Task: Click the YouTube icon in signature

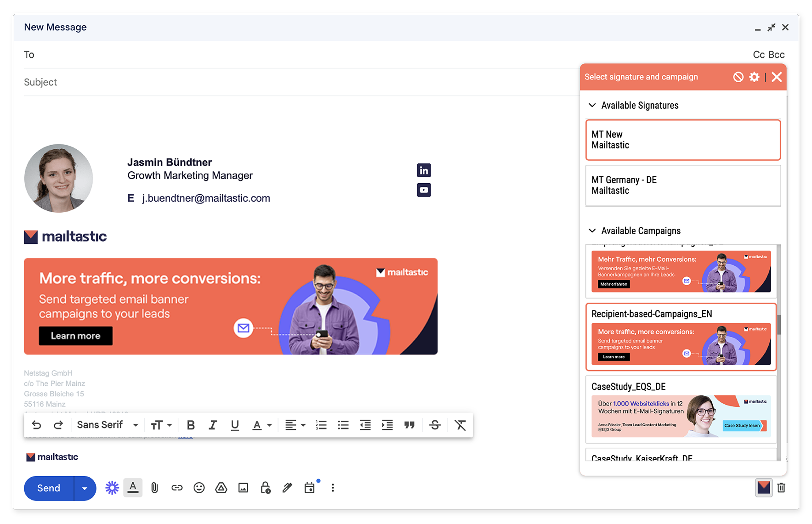Action: [x=424, y=190]
